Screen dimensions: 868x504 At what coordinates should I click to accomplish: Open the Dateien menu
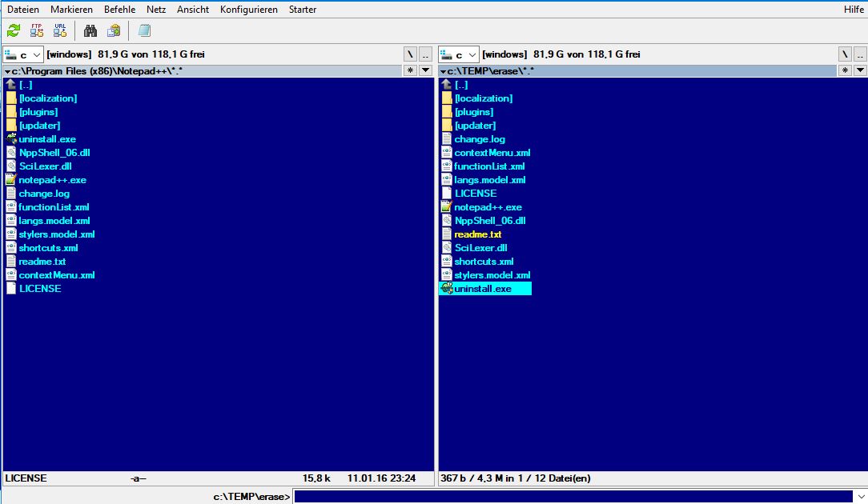point(22,10)
